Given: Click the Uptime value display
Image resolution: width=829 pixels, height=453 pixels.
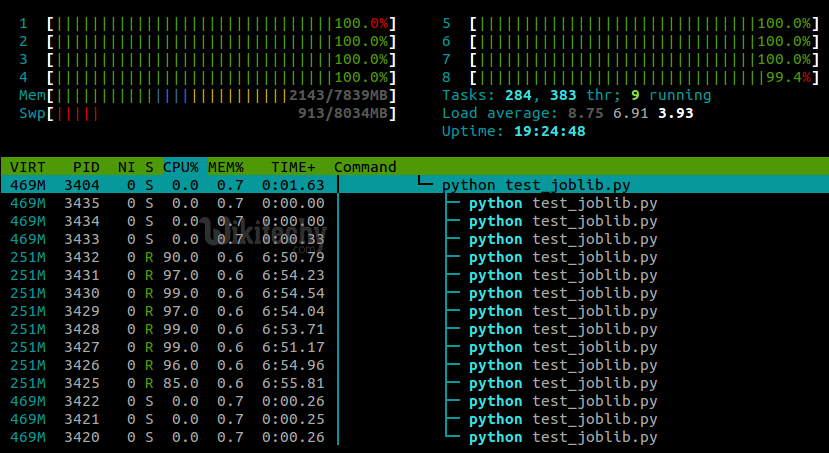Looking at the screenshot, I should point(549,131).
